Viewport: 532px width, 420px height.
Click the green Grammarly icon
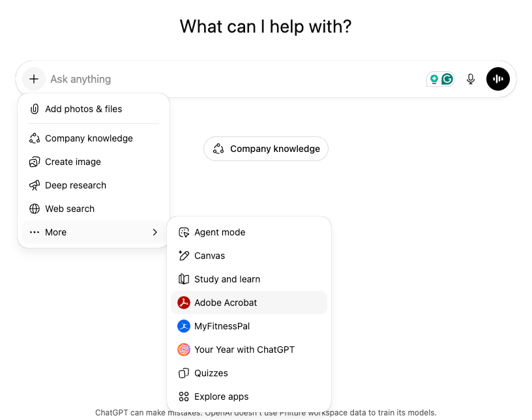(447, 79)
